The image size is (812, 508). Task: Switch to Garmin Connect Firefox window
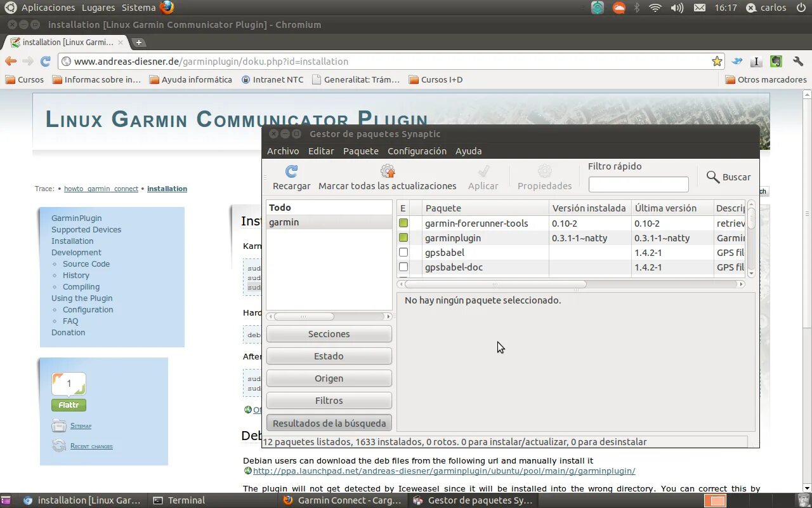(x=343, y=500)
